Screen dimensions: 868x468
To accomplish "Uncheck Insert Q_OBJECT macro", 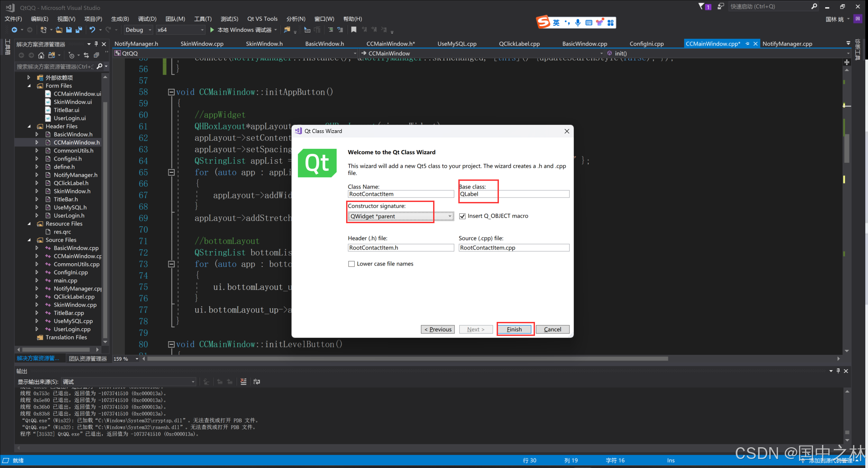I will pos(462,216).
